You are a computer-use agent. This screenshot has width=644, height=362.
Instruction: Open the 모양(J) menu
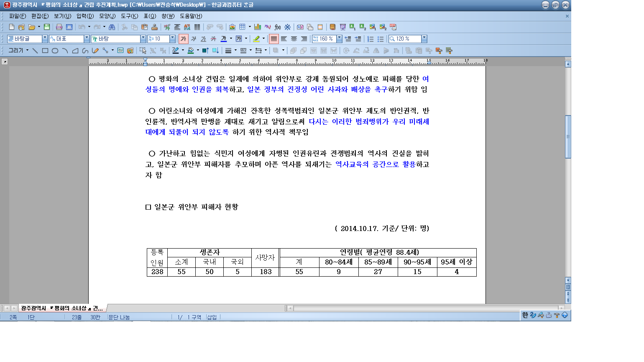tap(107, 16)
